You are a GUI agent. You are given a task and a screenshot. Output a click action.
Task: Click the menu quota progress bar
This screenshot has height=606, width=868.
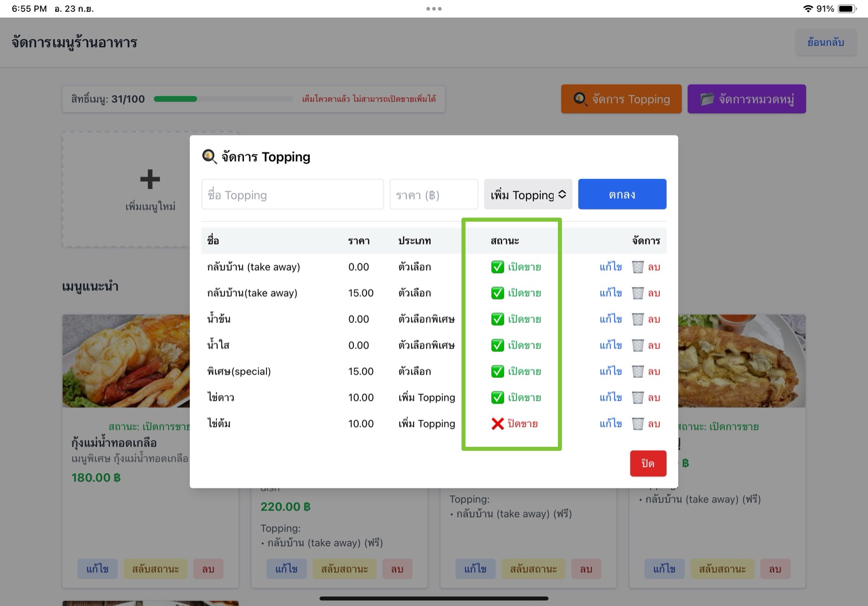coord(223,99)
